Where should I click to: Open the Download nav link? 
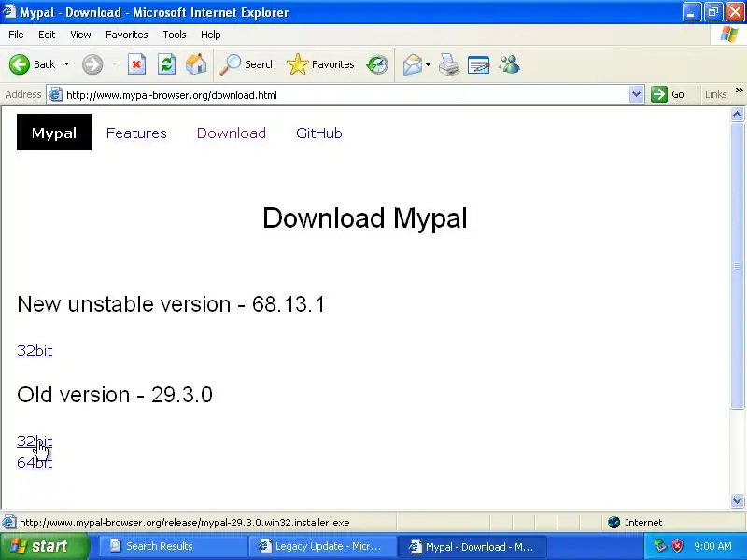point(232,133)
